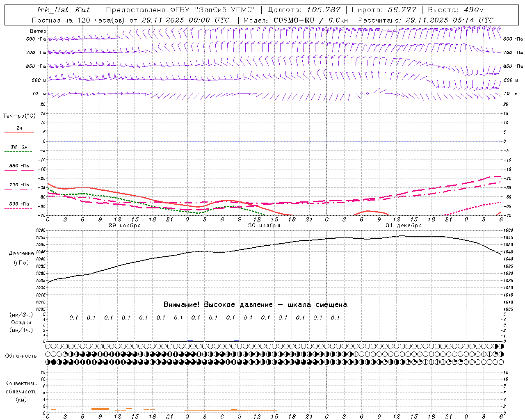Click the Облачность row label
The width and height of the screenshot is (525, 420).
click(x=21, y=356)
